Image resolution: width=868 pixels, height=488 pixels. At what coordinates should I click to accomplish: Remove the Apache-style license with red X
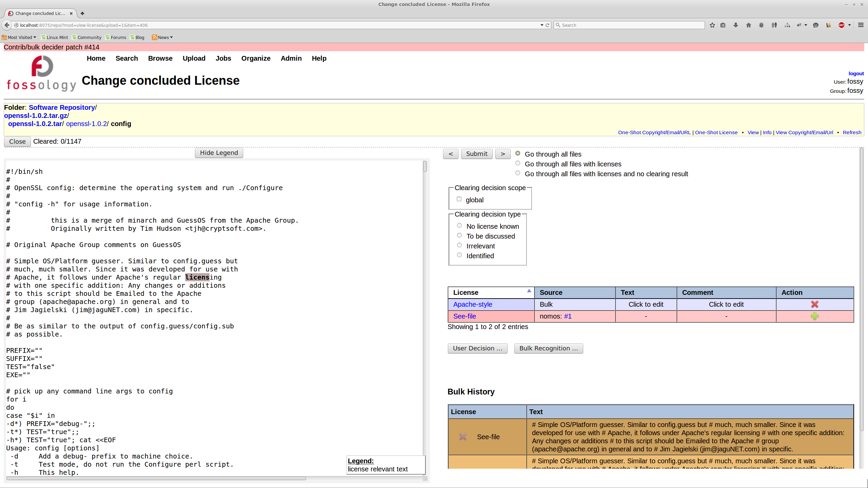click(814, 304)
